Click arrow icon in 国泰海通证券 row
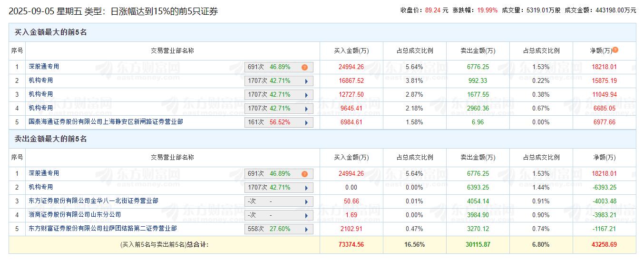The image size is (644, 261). tap(306, 123)
